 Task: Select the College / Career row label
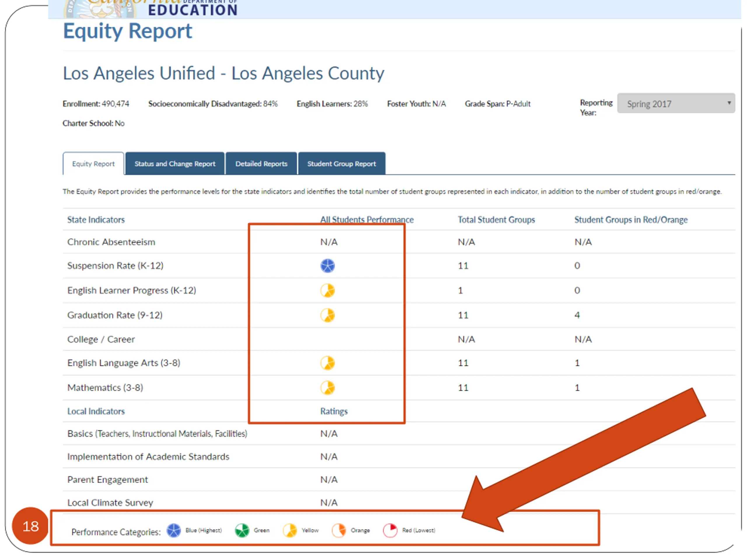tap(101, 339)
